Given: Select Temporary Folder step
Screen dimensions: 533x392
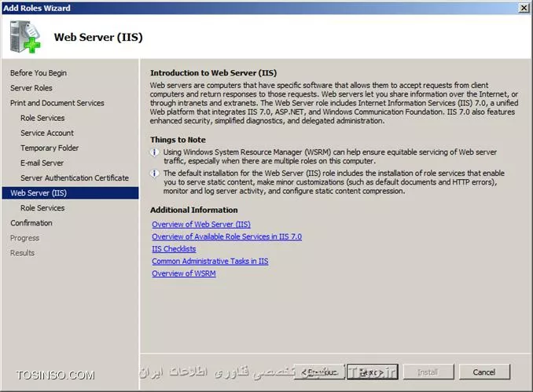Looking at the screenshot, I should [50, 148].
